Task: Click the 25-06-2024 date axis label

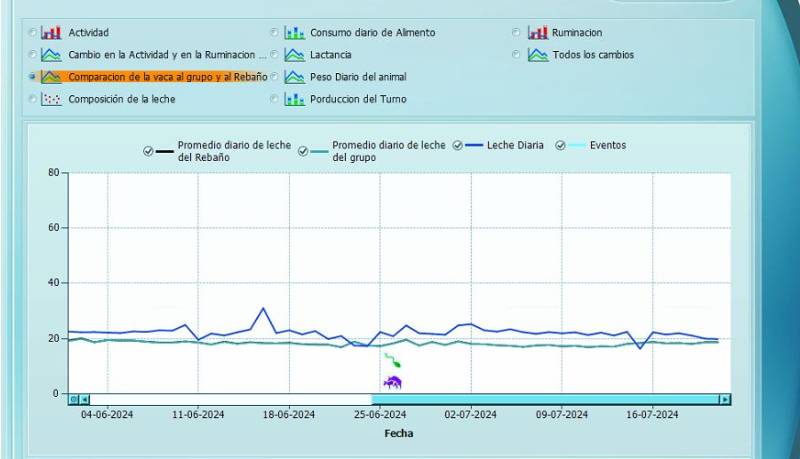Action: [380, 415]
